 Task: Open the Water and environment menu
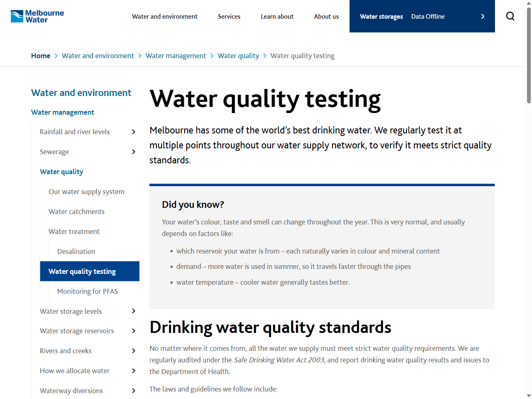click(x=165, y=16)
